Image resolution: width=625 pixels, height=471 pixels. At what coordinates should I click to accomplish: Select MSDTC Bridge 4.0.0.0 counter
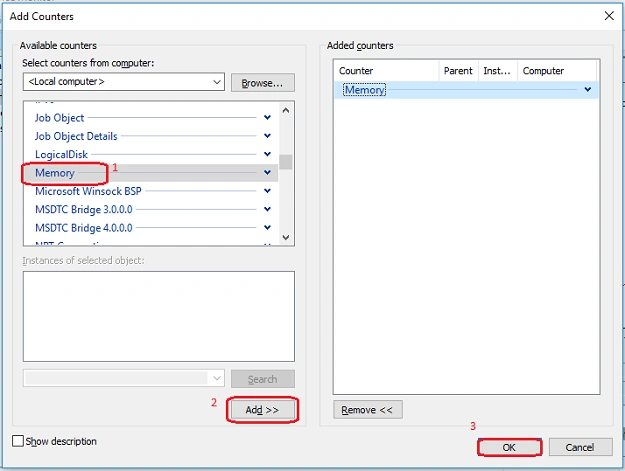click(84, 228)
